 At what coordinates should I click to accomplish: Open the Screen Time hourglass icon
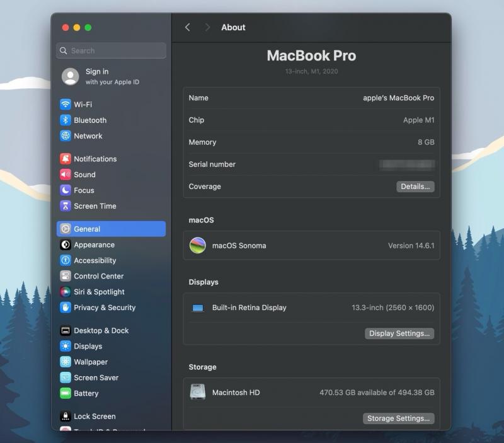pyautogui.click(x=66, y=206)
